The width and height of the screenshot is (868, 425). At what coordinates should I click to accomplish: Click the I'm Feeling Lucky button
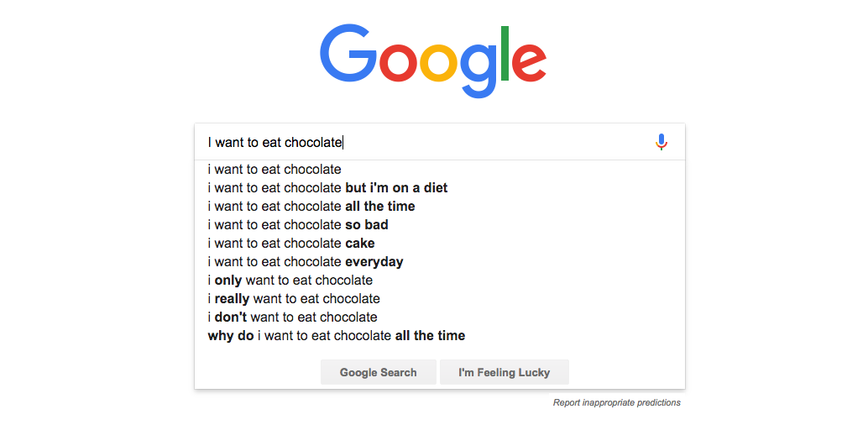504,372
